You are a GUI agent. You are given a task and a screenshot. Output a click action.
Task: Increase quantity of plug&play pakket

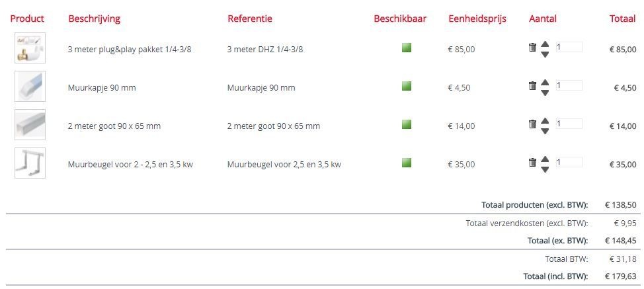click(x=545, y=44)
